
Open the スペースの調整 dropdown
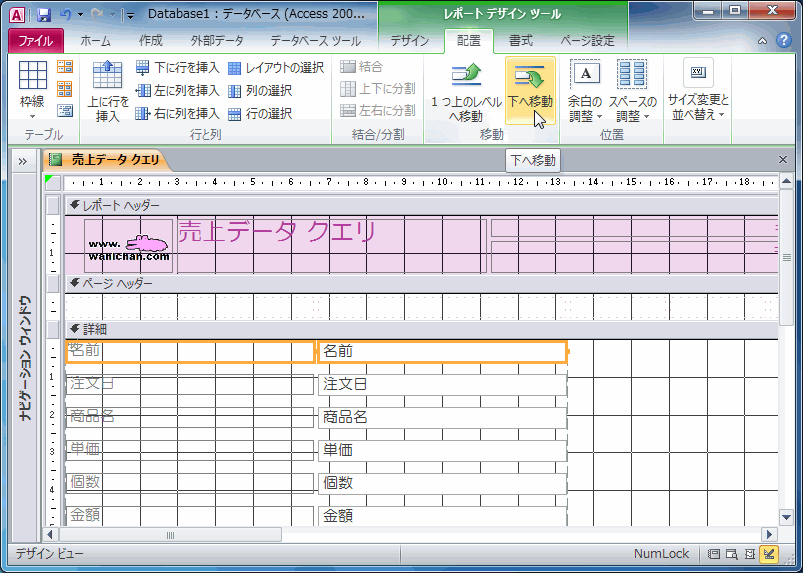[632, 91]
